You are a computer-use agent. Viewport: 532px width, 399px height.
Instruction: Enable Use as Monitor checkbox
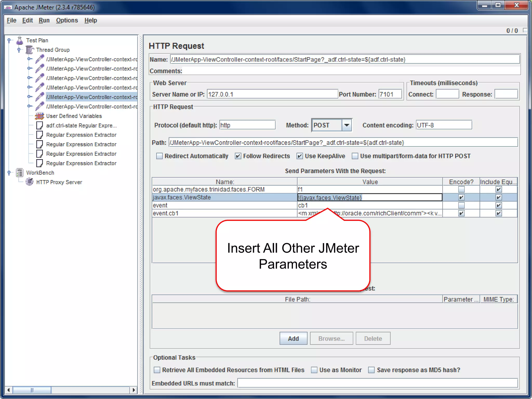tap(314, 370)
